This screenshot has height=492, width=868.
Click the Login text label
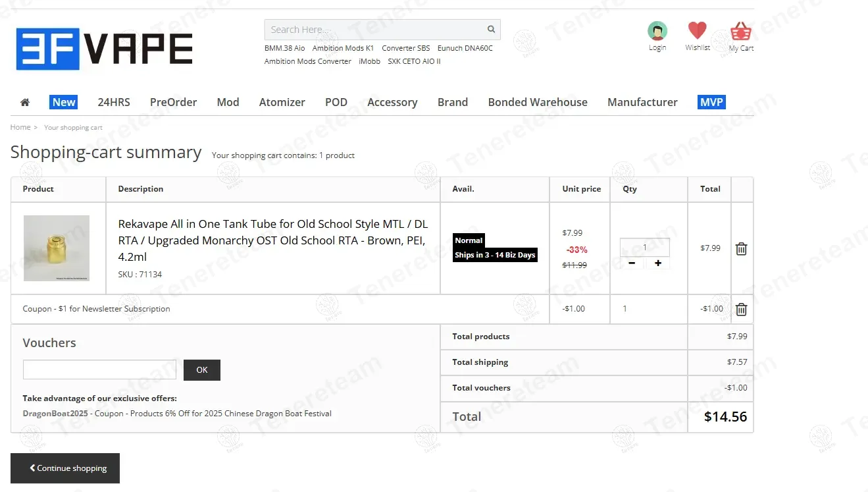(657, 47)
